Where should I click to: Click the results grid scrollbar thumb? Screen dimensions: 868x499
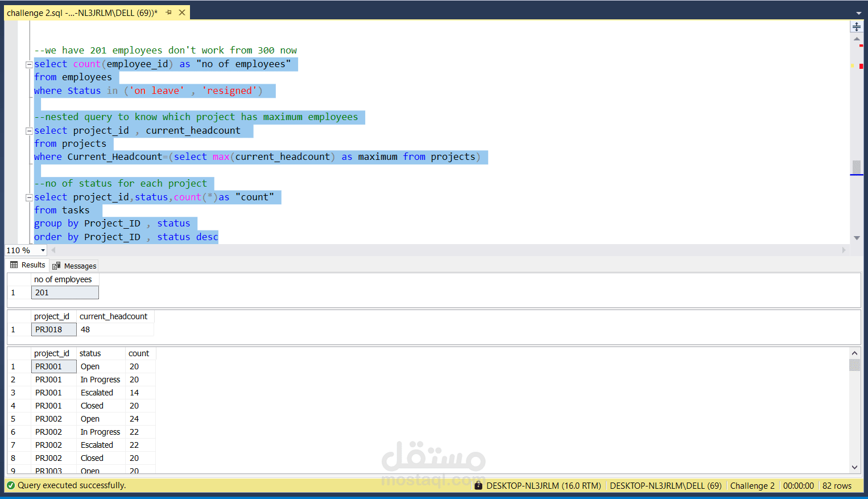coord(854,365)
